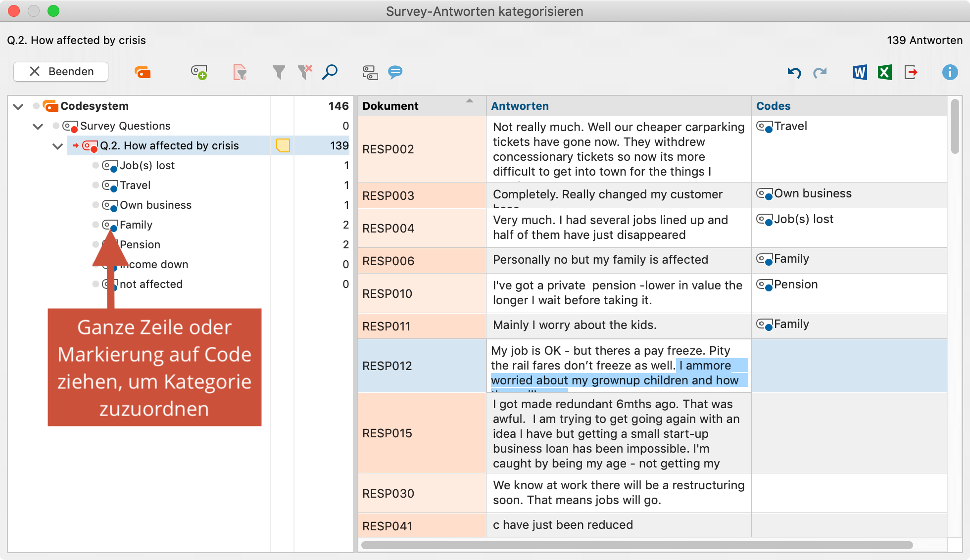Viewport: 970px width, 560px height.
Task: Click the Beenden button
Action: (x=61, y=72)
